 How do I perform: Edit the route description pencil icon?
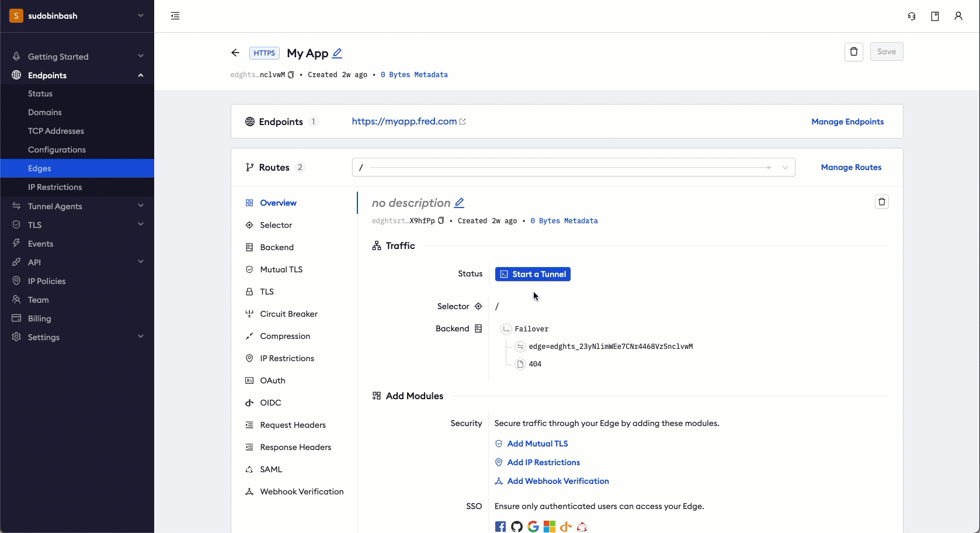459,203
